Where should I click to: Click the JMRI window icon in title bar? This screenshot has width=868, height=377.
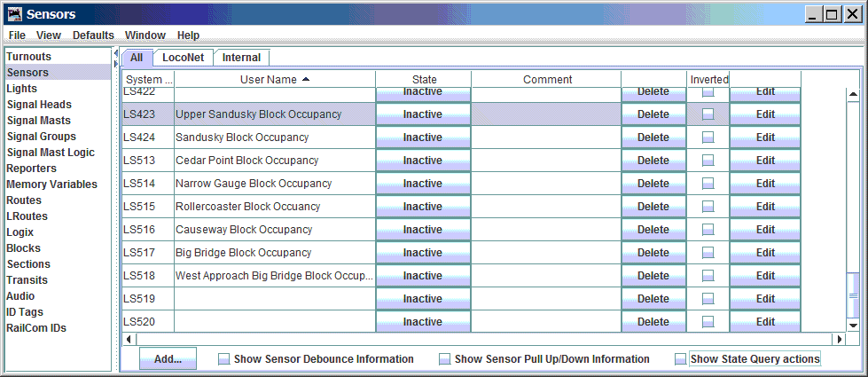point(14,14)
